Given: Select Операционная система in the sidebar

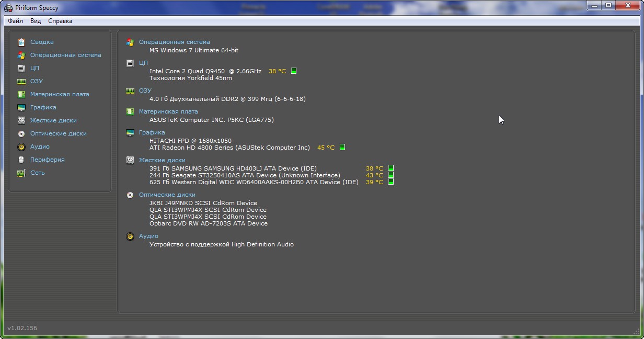Looking at the screenshot, I should tap(66, 55).
